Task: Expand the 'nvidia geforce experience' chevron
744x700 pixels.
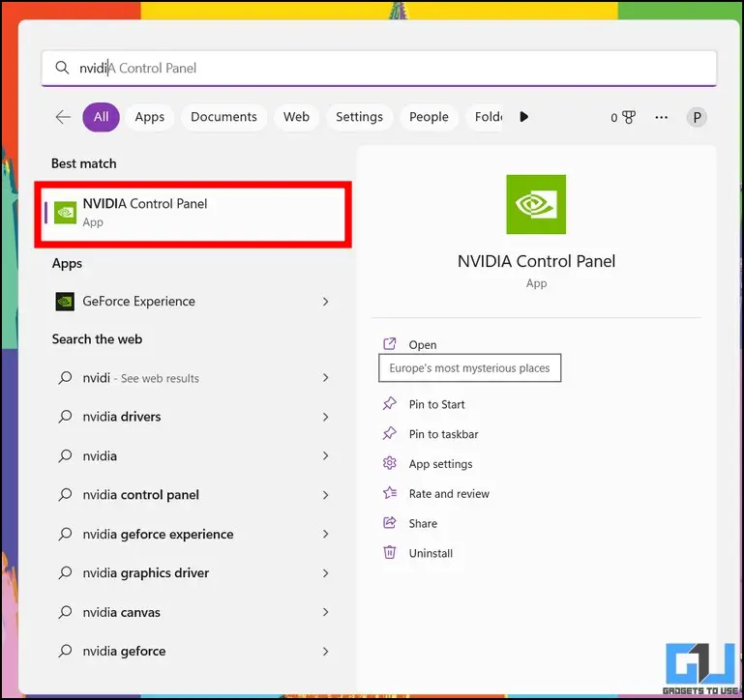Action: pyautogui.click(x=325, y=534)
